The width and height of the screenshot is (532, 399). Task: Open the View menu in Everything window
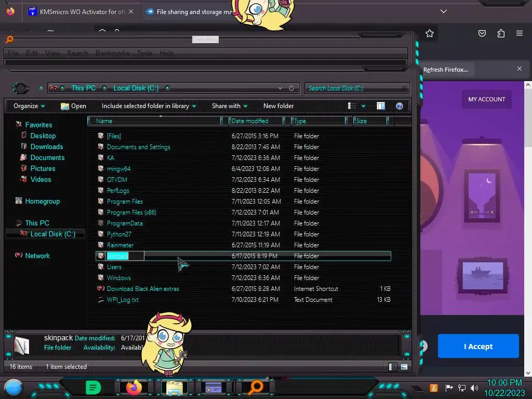pos(52,54)
